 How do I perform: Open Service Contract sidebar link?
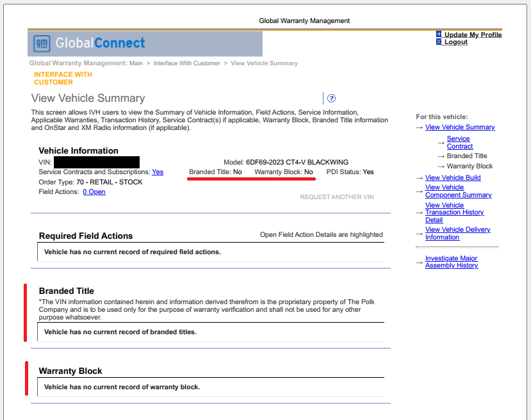point(459,143)
